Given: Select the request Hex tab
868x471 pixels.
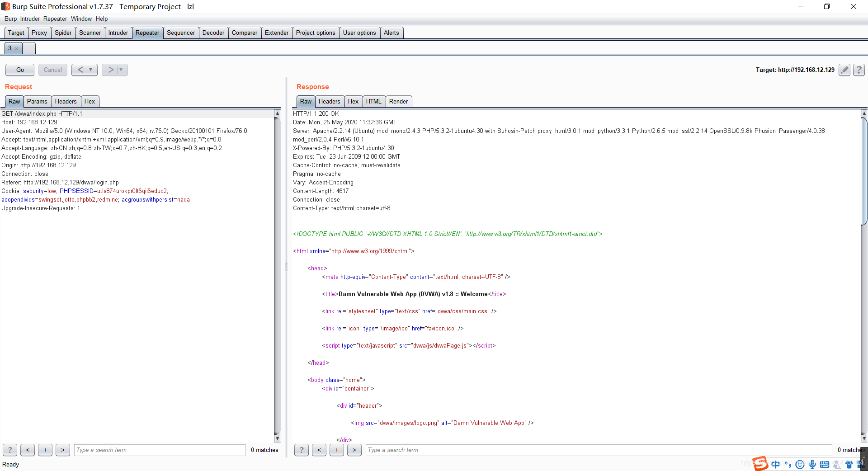Looking at the screenshot, I should (90, 101).
